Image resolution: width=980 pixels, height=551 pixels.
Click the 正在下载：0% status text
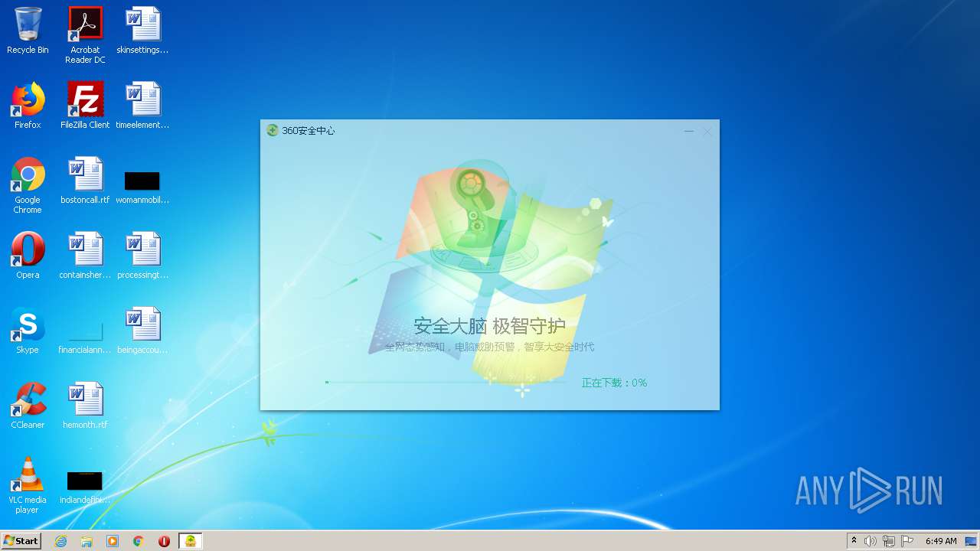(x=614, y=383)
